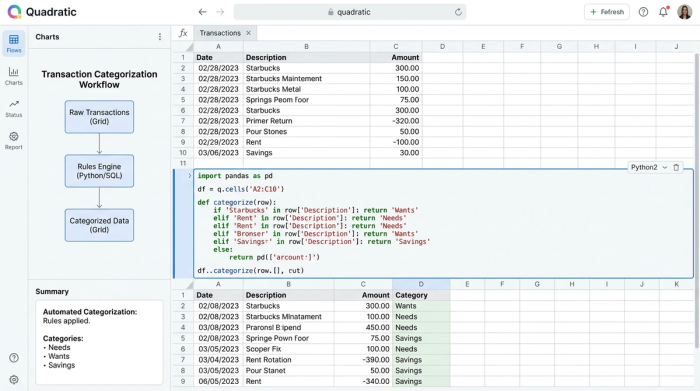Click the 'Primer Return' cell
The height and width of the screenshot is (391, 700).
coord(306,121)
